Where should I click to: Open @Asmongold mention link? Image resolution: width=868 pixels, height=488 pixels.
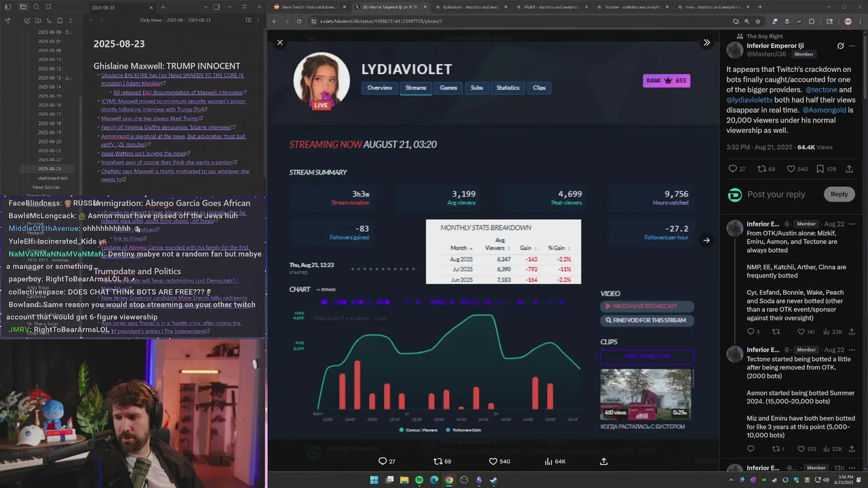[824, 110]
